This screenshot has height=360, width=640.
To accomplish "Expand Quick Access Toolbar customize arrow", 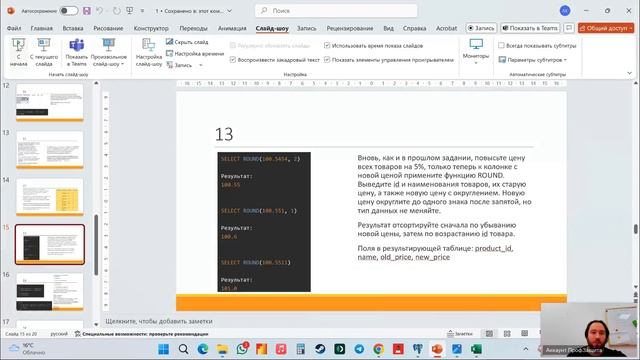I will (142, 11).
